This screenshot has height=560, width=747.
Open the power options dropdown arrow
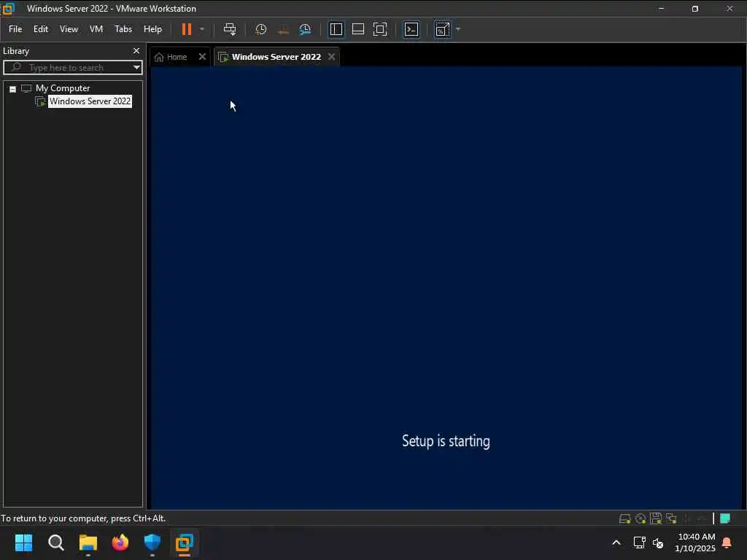(x=202, y=29)
